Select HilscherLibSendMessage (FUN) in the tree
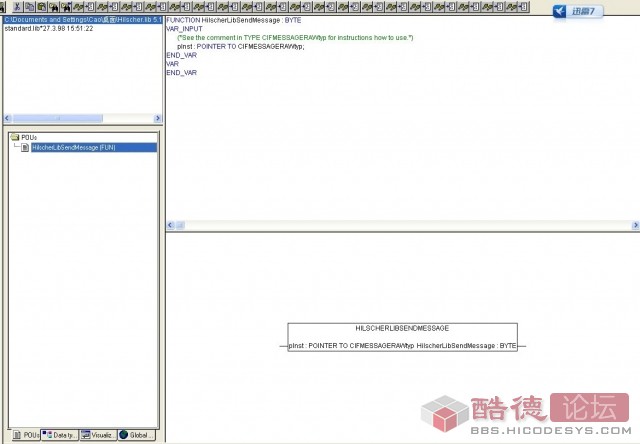The height and width of the screenshot is (444, 640). [x=74, y=148]
